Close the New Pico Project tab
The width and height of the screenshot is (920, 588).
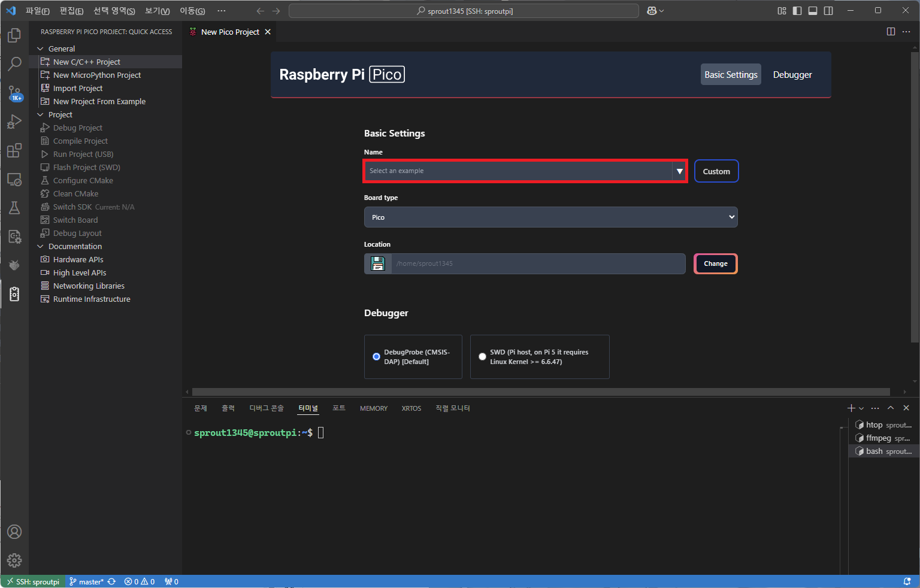(268, 32)
